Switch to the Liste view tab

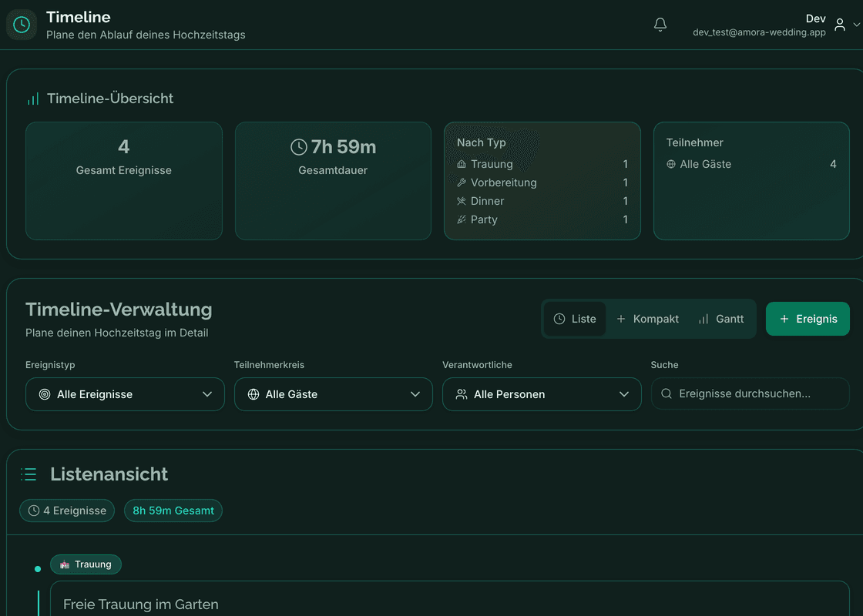coord(575,319)
